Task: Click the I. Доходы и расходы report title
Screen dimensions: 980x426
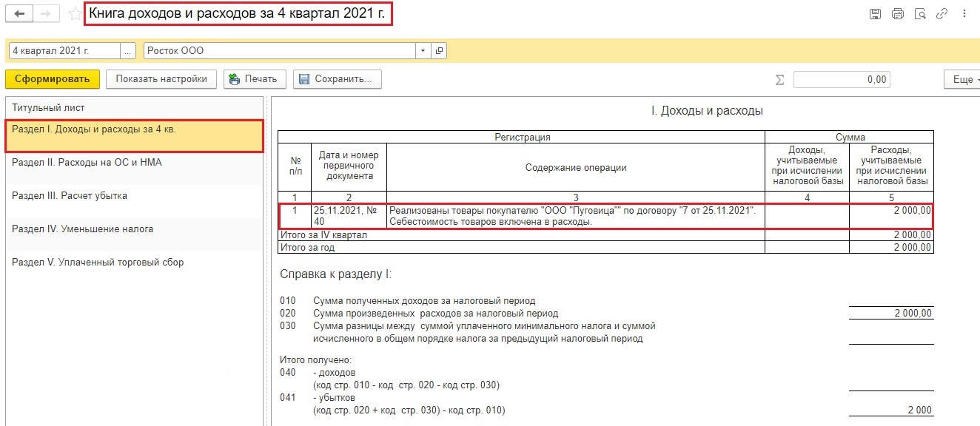Action: pos(707,111)
